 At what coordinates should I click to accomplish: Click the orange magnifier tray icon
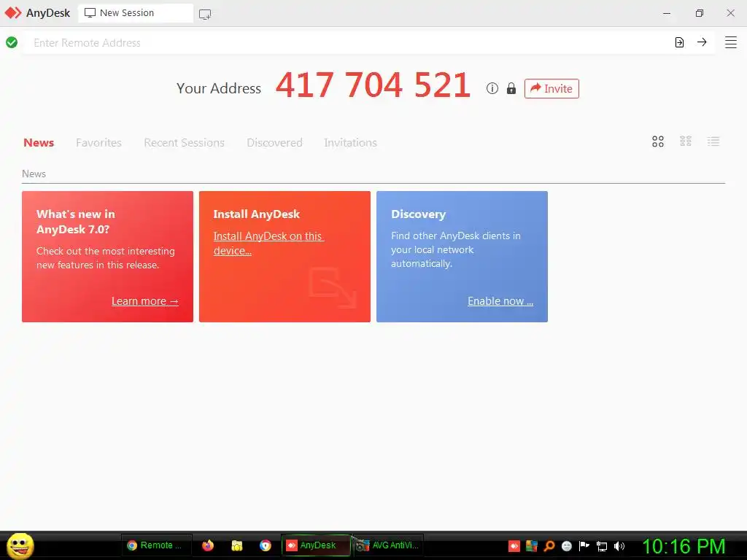[549, 546]
